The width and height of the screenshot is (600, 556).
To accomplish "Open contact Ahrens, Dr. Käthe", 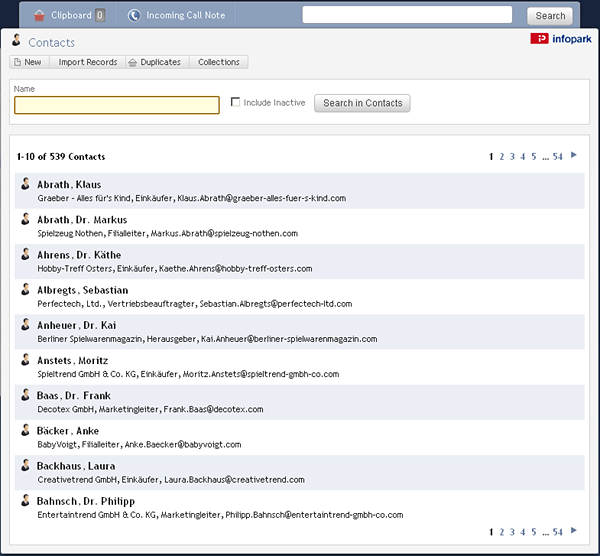I will coord(79,255).
